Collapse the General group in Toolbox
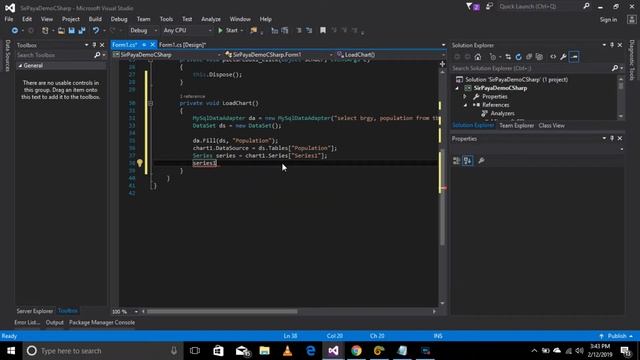Screen dimensions: 640x360 click(20, 66)
